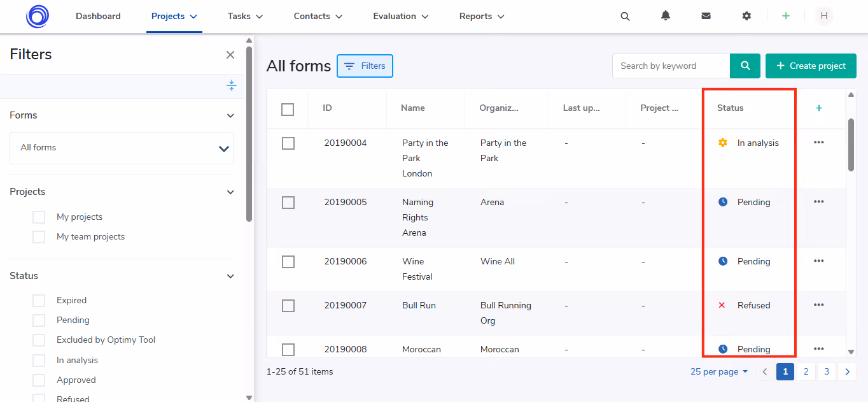Viewport: 868px width, 402px height.
Task: Open the search magnifier in top bar
Action: coord(625,17)
